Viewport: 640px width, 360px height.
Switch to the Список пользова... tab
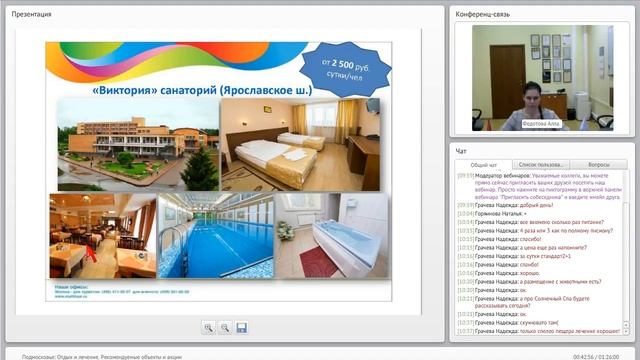click(541, 164)
